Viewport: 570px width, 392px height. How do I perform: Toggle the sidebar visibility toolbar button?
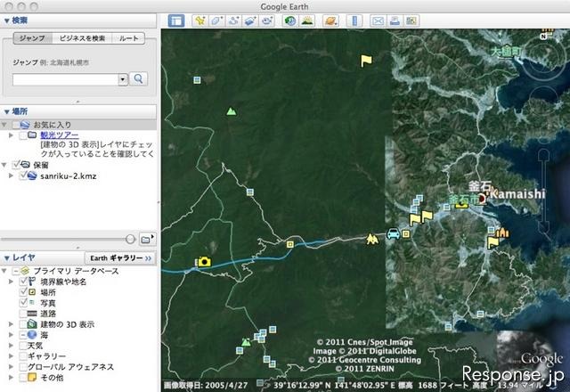tap(176, 20)
